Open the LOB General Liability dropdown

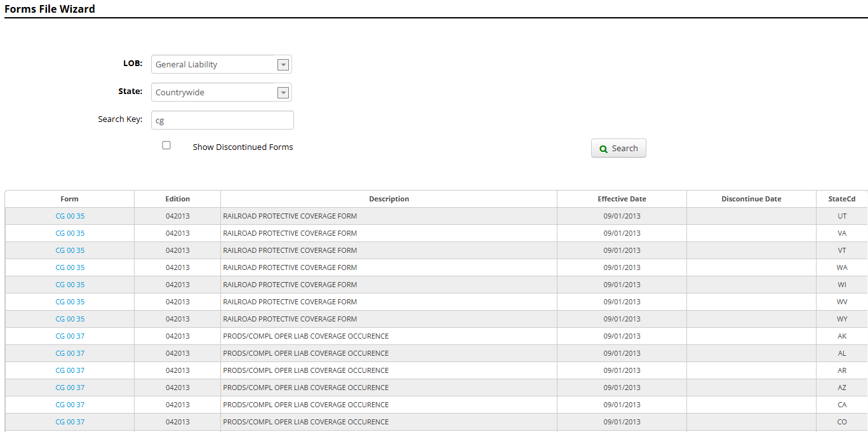283,65
